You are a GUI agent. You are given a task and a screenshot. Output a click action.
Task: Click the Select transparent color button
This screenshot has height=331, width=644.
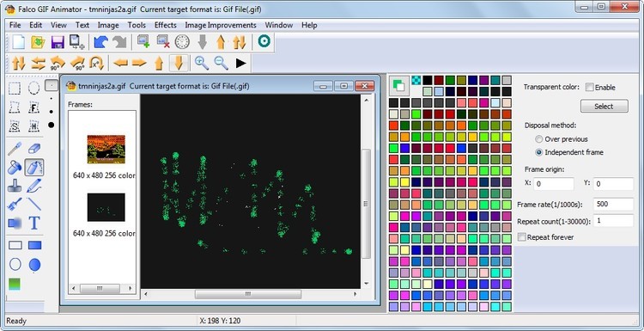[604, 106]
